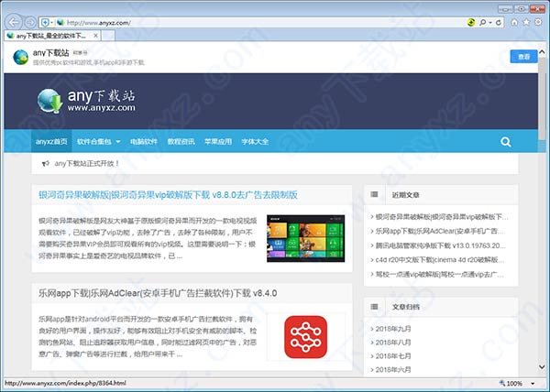Click the 银河奇异果 article excerpt text
Screen dimensions: 550x392
148,238
